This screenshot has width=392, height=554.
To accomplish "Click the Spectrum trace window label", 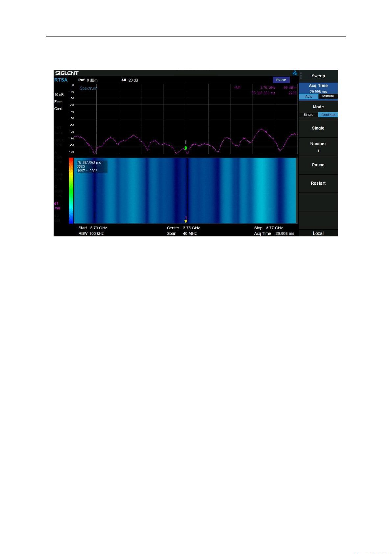I will tap(88, 88).
